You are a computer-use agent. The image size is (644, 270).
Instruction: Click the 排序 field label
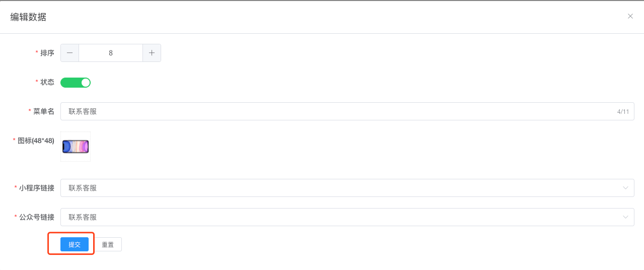(x=47, y=53)
